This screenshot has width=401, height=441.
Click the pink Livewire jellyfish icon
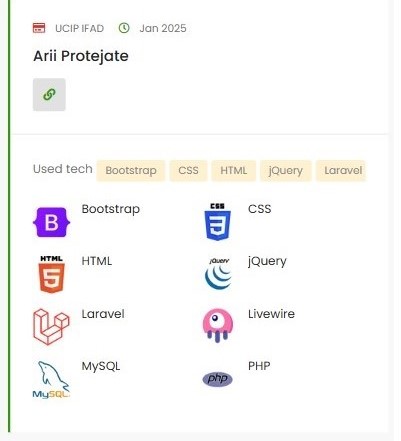click(218, 326)
